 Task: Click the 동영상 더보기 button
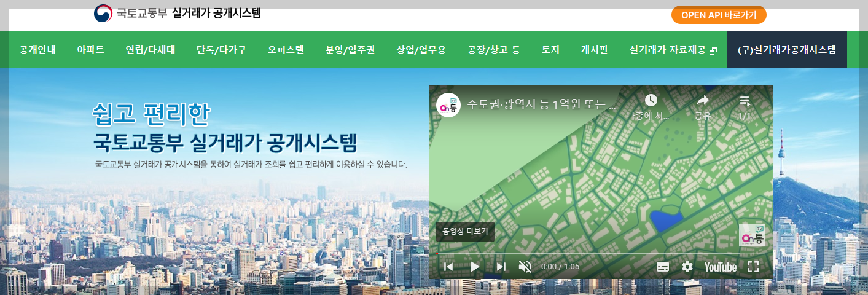pos(465,232)
